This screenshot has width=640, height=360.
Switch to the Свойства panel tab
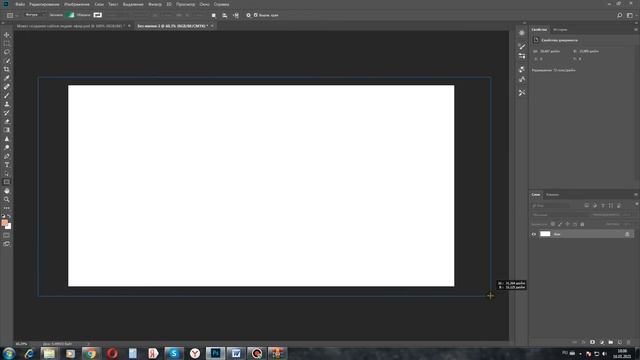click(x=539, y=30)
